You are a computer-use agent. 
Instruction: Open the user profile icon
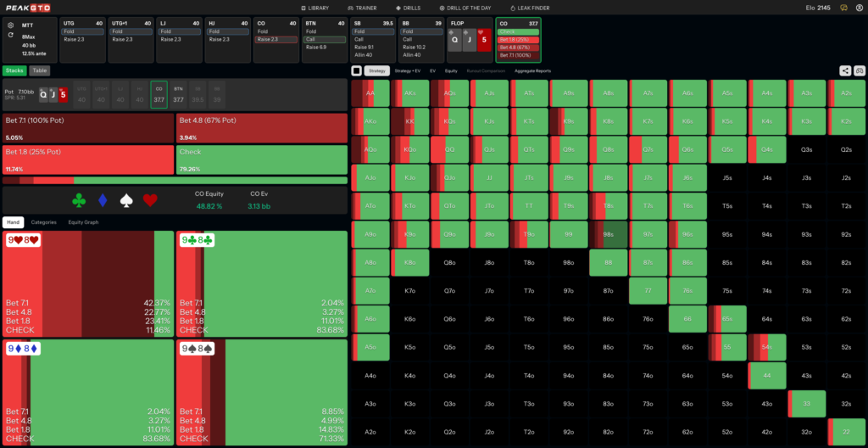[860, 8]
